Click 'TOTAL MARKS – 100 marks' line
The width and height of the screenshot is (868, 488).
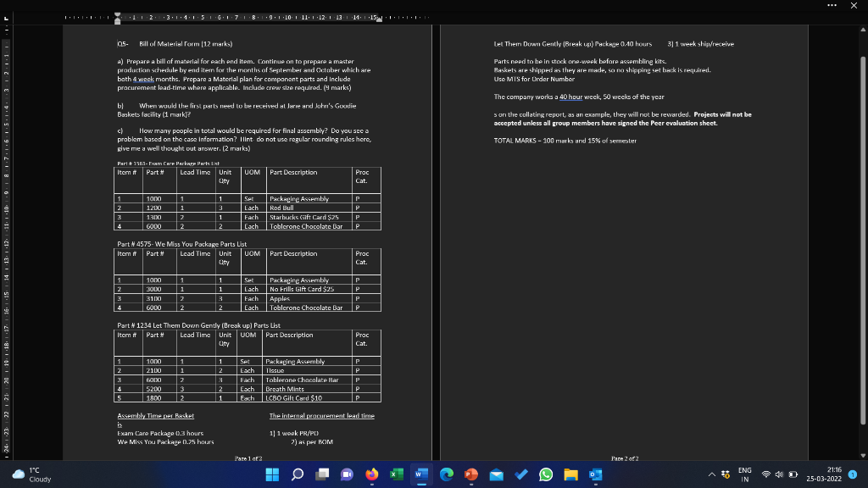tap(565, 141)
